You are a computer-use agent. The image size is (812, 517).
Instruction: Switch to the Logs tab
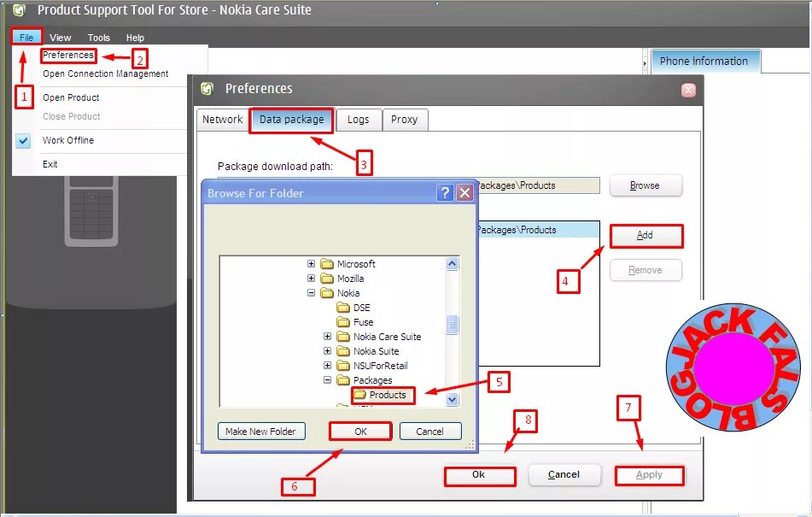pyautogui.click(x=359, y=120)
